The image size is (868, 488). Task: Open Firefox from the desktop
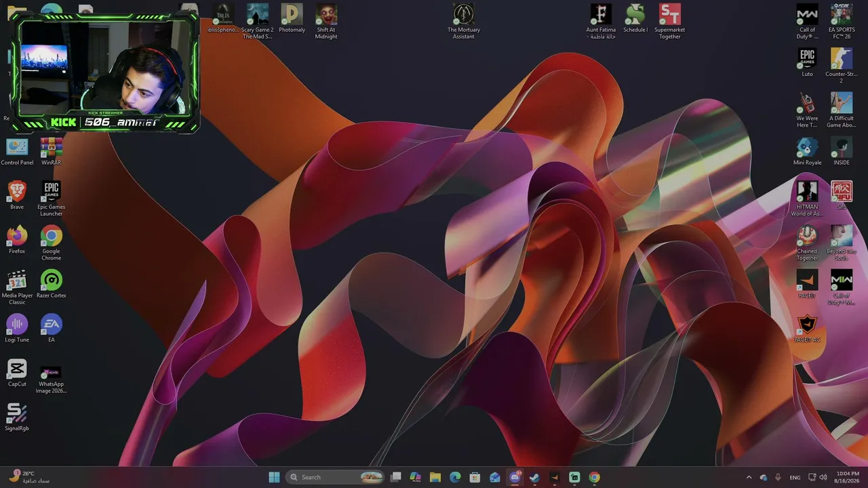click(x=17, y=240)
